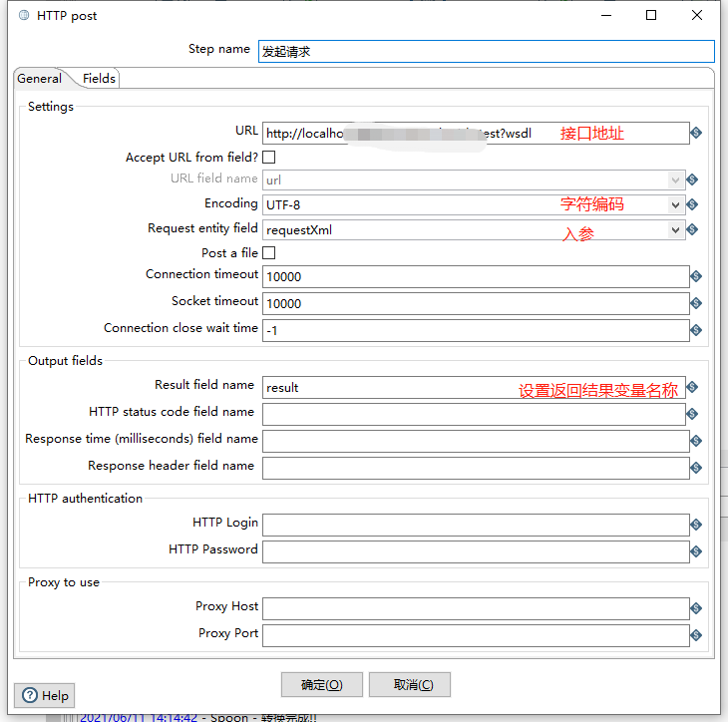Image resolution: width=728 pixels, height=722 pixels.
Task: Click variable icon beside Response time field
Action: coord(695,441)
